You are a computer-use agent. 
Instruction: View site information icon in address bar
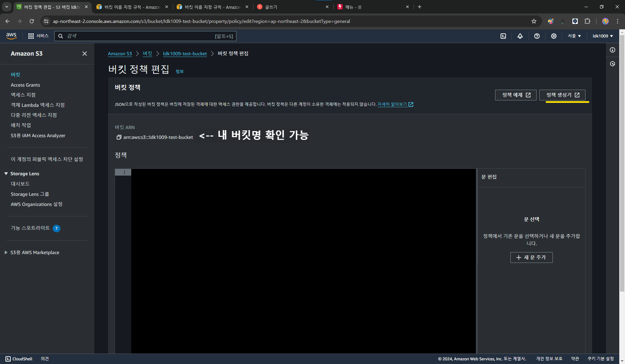click(46, 21)
